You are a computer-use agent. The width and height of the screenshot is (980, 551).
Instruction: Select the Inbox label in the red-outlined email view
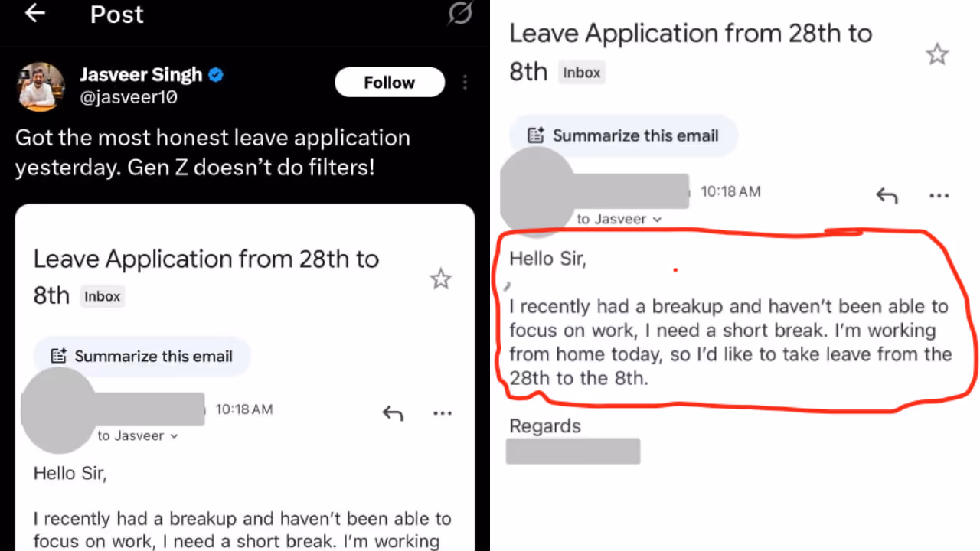tap(582, 73)
